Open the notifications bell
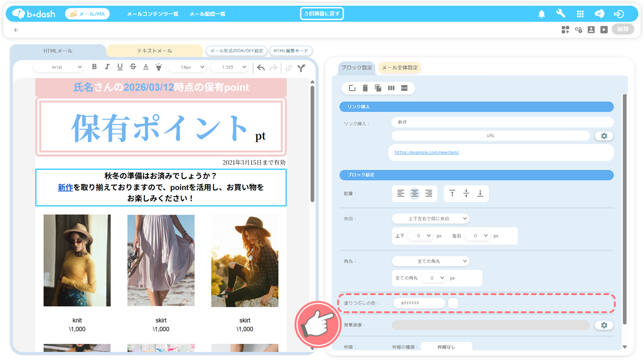 click(542, 14)
